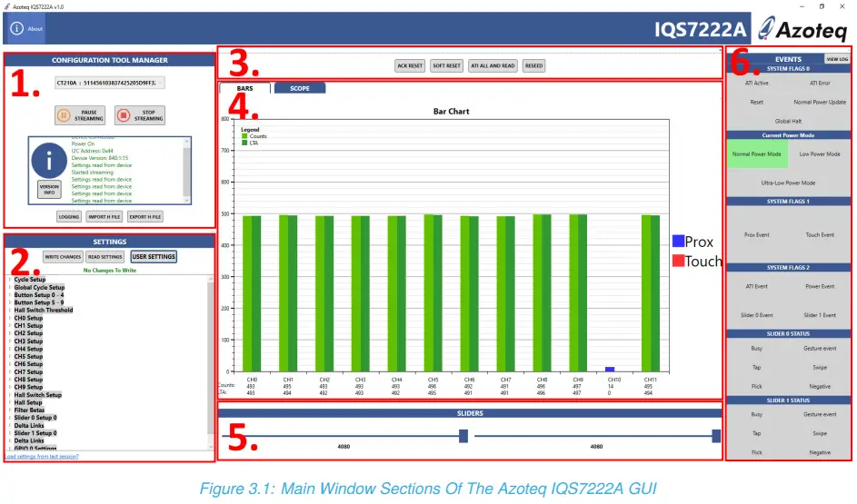Open the CT210A device dropdown

[x=110, y=83]
